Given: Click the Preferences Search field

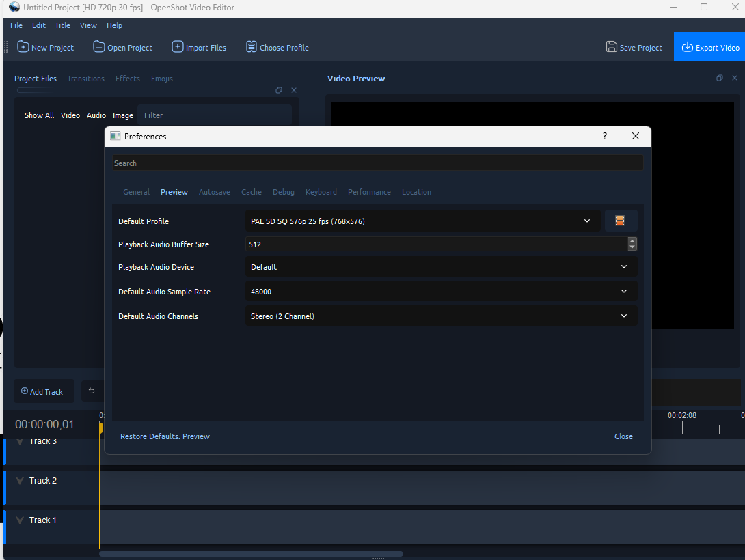Looking at the screenshot, I should coord(378,163).
